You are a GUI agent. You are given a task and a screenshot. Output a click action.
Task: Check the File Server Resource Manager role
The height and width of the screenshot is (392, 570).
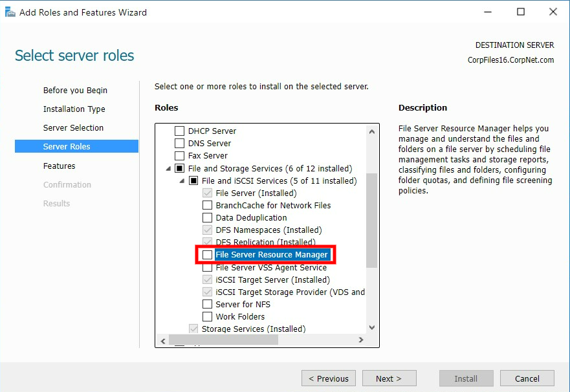coord(207,254)
